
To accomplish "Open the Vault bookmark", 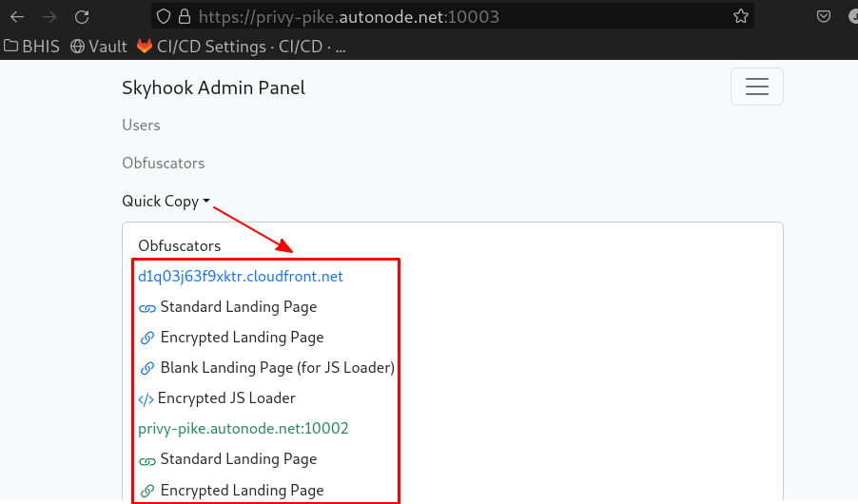I will (99, 46).
